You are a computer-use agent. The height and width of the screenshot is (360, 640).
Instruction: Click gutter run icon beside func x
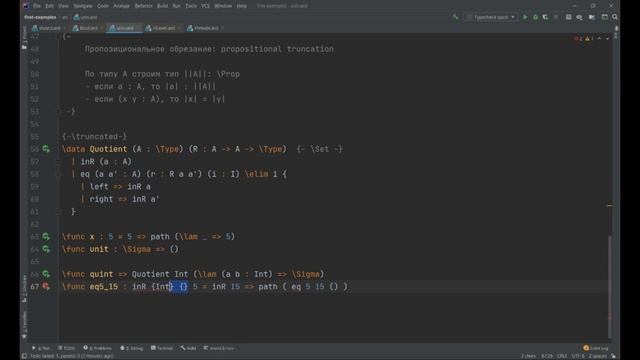tap(46, 237)
